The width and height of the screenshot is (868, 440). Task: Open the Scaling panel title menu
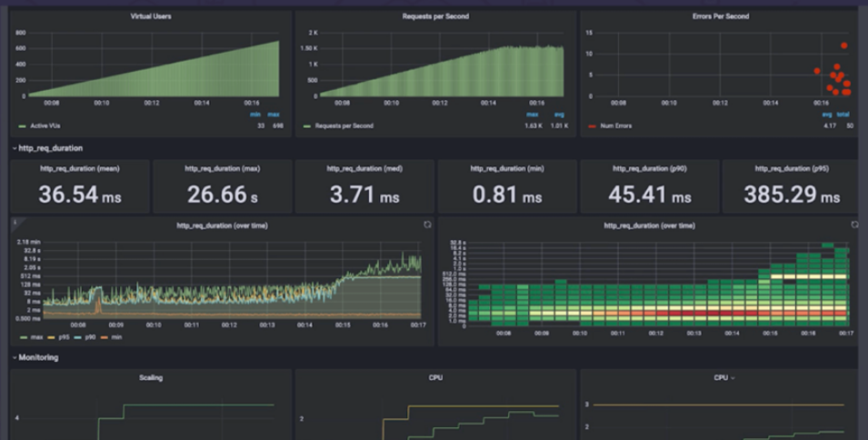151,377
